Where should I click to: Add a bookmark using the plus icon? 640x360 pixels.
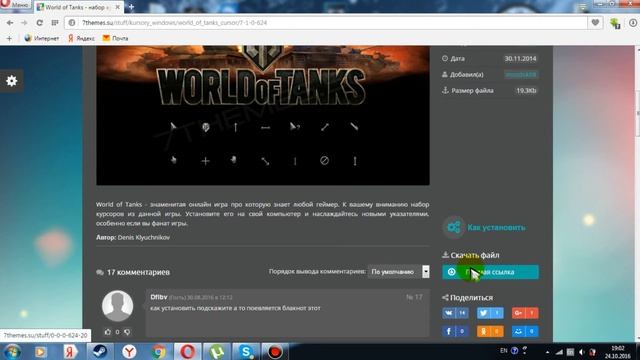pyautogui.click(x=9, y=38)
